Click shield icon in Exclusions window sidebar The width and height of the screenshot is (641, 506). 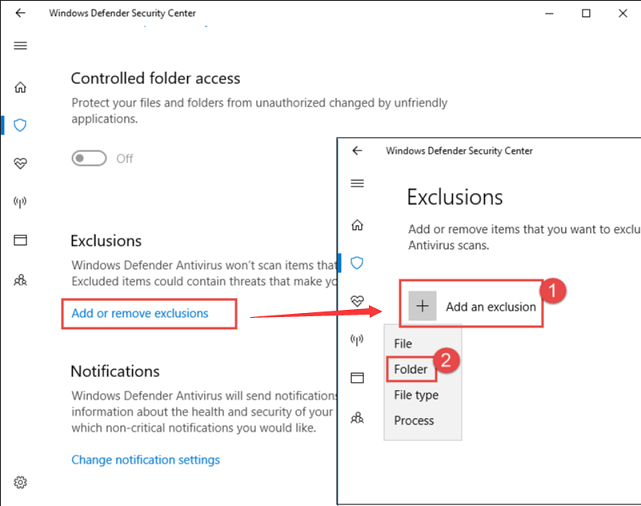pos(357,263)
